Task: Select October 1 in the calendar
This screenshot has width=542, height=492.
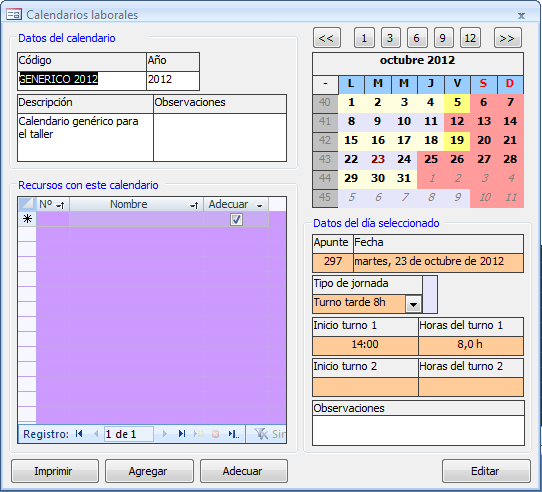Action: pos(351,102)
